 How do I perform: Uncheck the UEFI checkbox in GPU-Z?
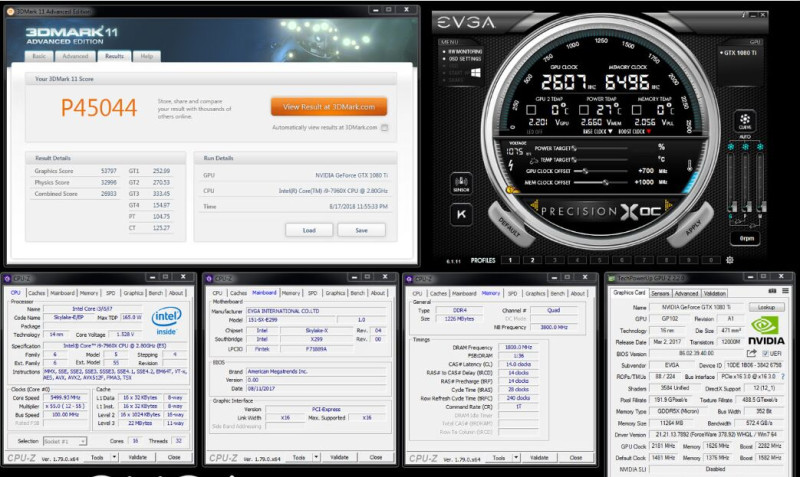(765, 354)
